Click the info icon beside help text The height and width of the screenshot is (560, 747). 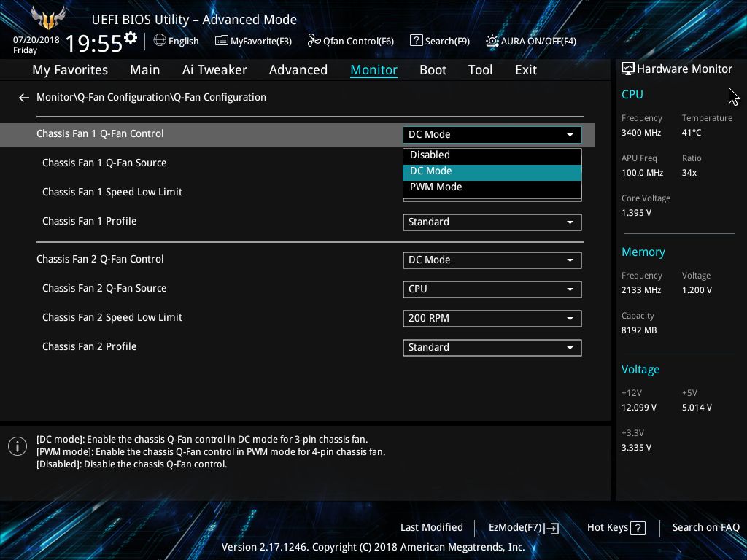18,446
